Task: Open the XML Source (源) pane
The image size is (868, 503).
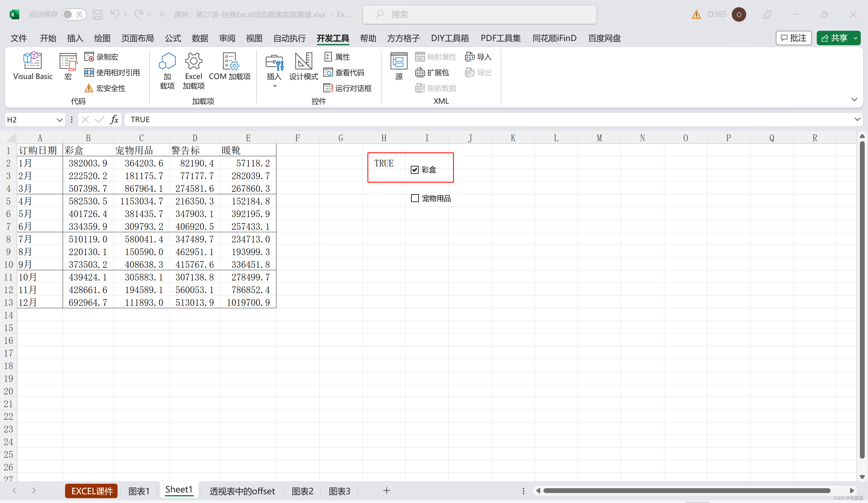Action: [x=399, y=66]
